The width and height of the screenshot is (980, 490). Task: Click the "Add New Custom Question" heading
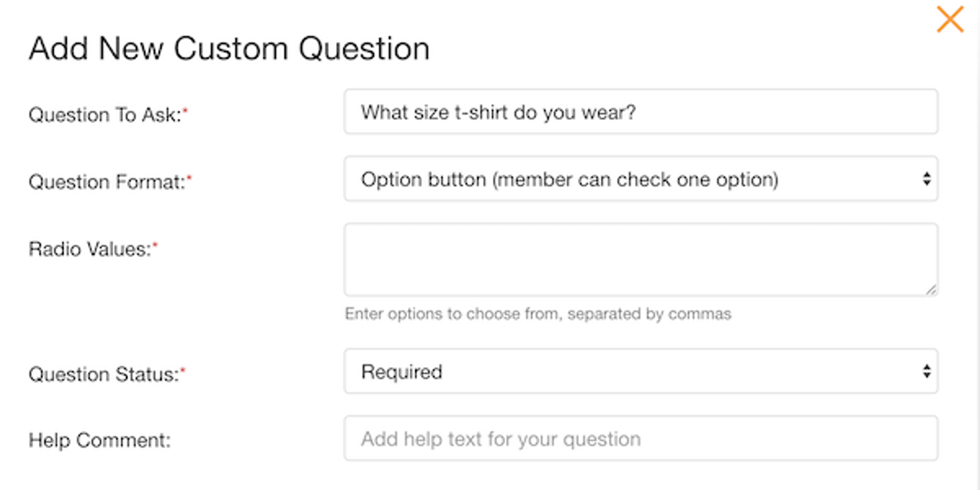click(x=229, y=49)
